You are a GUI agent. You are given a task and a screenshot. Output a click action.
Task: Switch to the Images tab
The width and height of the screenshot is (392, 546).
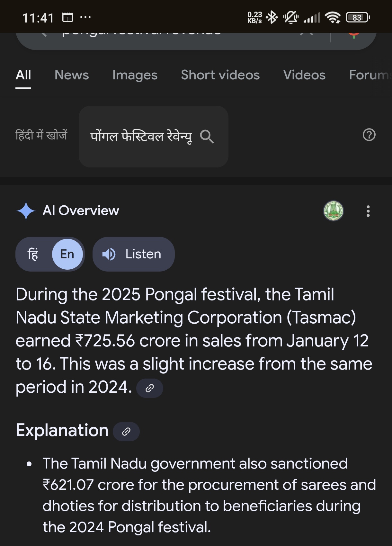coord(135,75)
